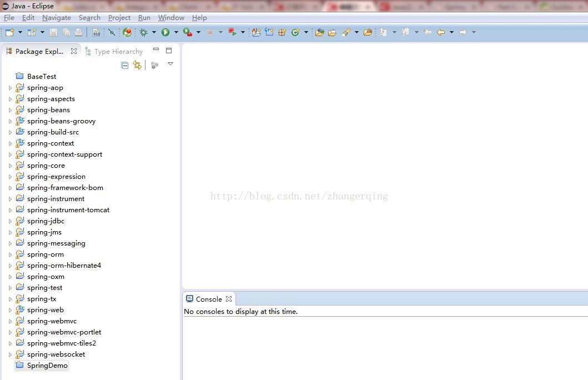
Task: Select the SpringDemo project
Action: 42,366
